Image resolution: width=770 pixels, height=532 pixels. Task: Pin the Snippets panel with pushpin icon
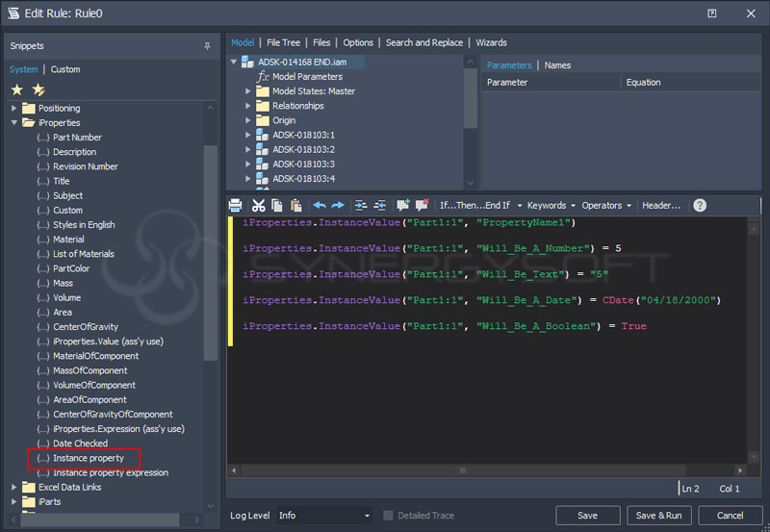point(207,46)
